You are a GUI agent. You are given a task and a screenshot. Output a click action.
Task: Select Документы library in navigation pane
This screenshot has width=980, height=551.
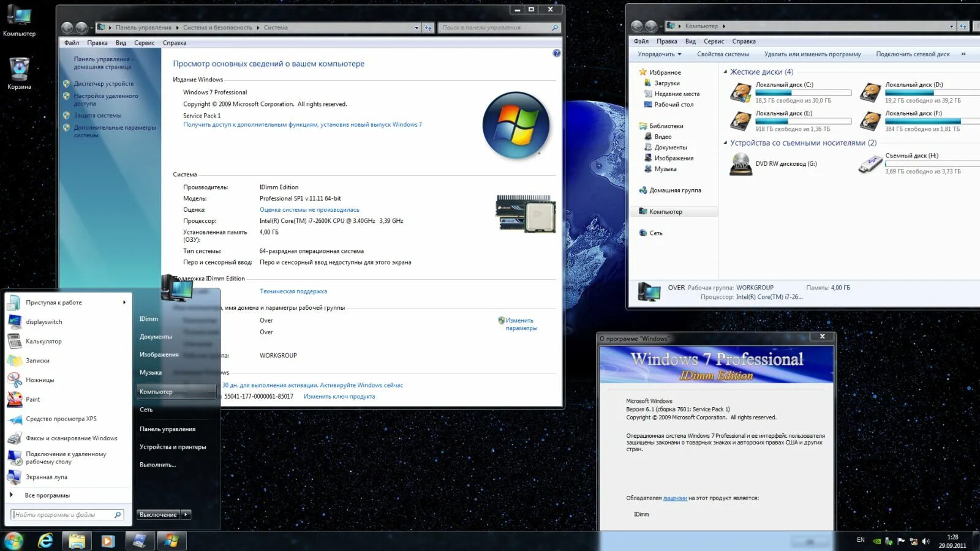671,148
